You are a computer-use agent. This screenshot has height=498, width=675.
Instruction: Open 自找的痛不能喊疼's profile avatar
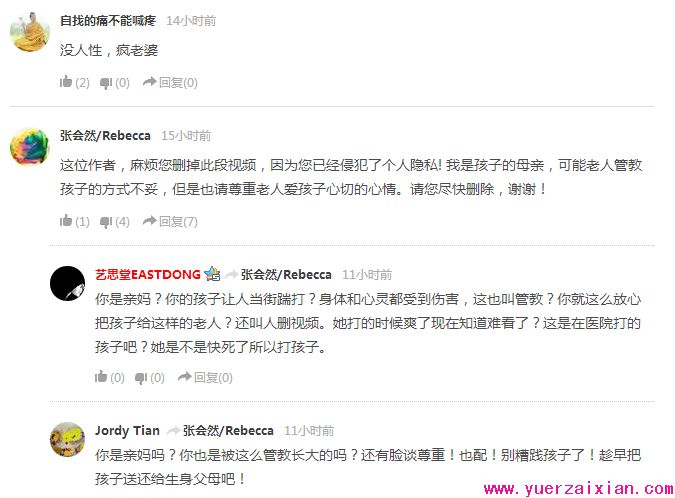[30, 31]
